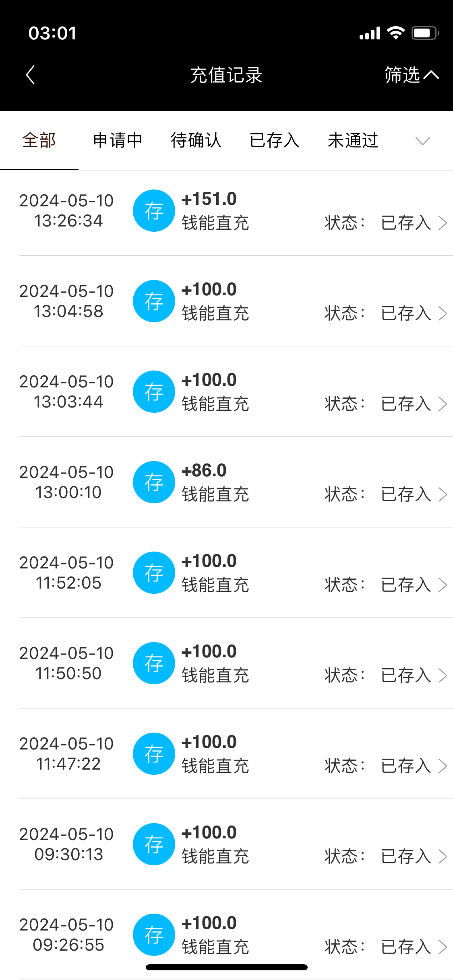
Task: Tap the blue 存 icon for +151.0 record
Action: pyautogui.click(x=154, y=210)
